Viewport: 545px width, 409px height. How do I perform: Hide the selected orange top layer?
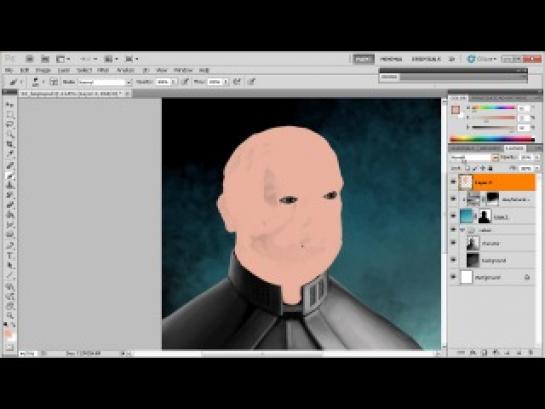pyautogui.click(x=453, y=182)
